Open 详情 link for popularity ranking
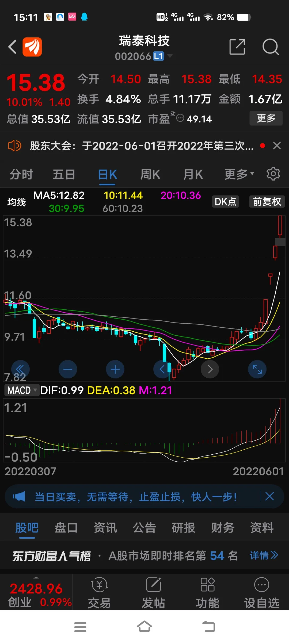The image size is (289, 644). [x=264, y=555]
